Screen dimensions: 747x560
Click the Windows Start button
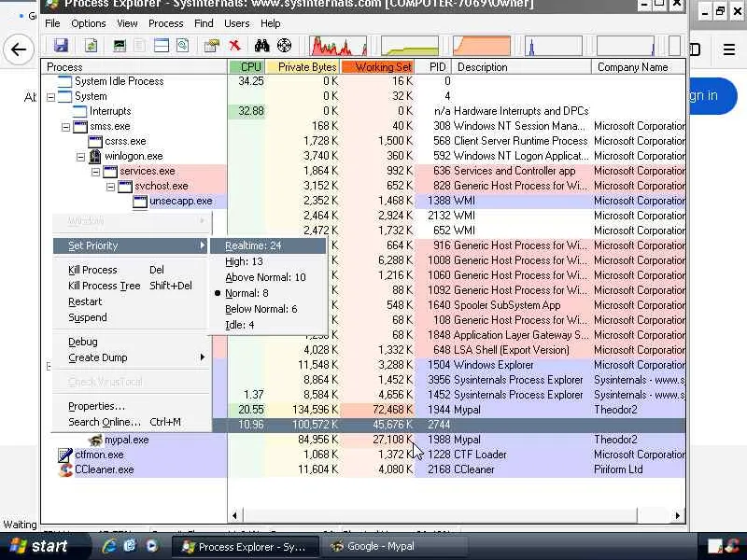click(39, 546)
